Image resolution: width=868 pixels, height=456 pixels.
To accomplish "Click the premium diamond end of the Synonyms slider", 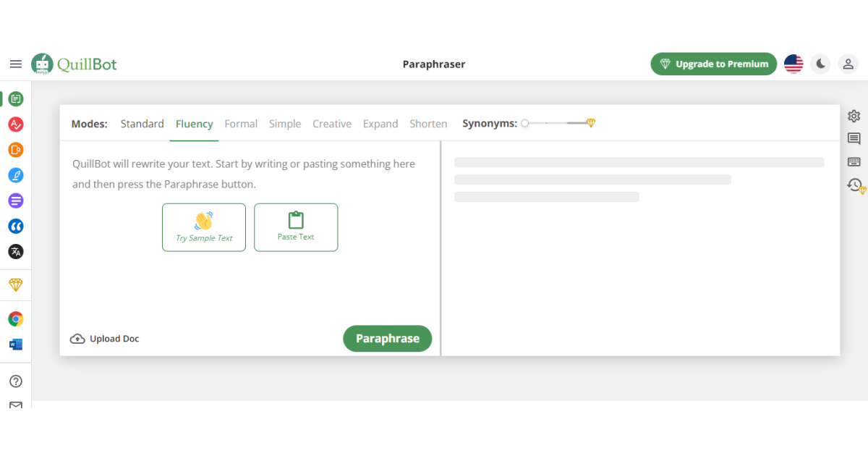I will point(590,123).
